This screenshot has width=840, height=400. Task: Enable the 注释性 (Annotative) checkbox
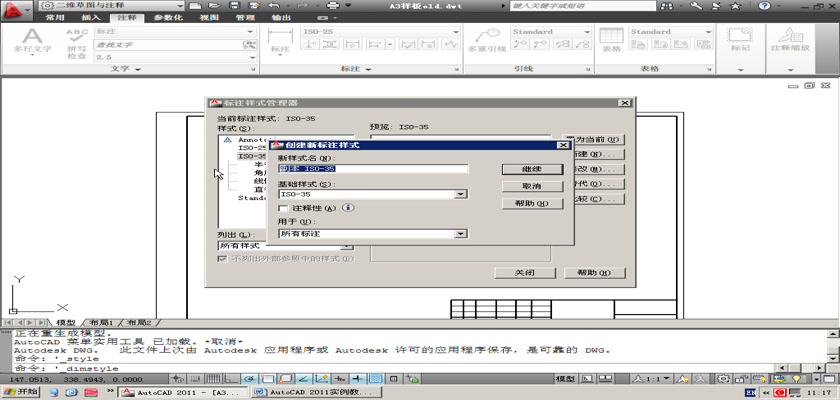point(284,208)
